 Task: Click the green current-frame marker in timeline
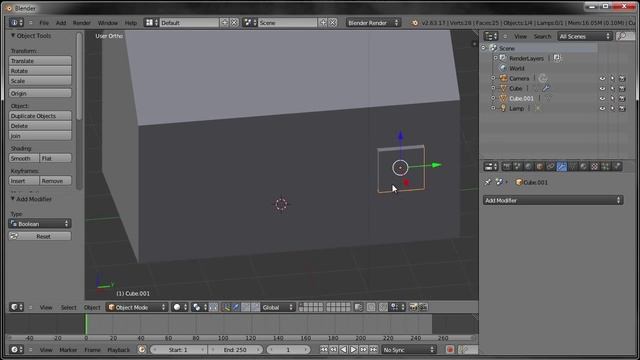[x=86, y=324]
